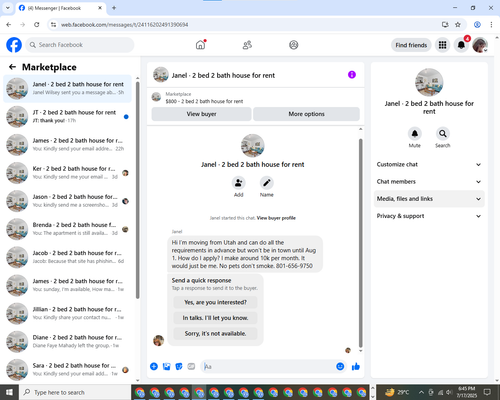Send quick response 'Sorry, it's not available.'
This screenshot has height=400, width=500.
(215, 333)
